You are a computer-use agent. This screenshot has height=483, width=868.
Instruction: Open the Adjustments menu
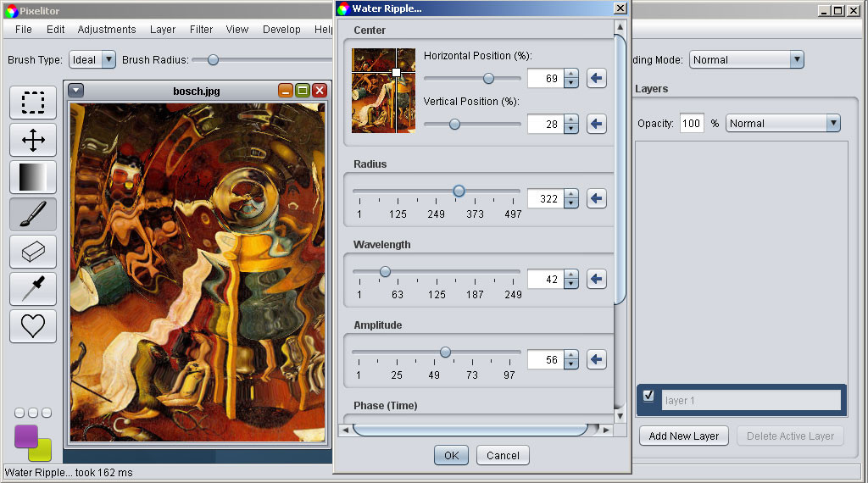coord(107,30)
